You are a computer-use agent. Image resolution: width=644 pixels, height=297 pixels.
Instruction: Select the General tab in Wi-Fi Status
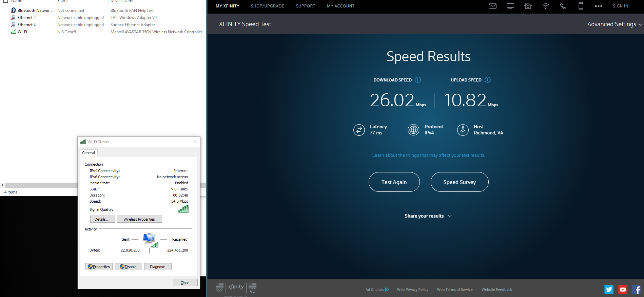tap(89, 153)
